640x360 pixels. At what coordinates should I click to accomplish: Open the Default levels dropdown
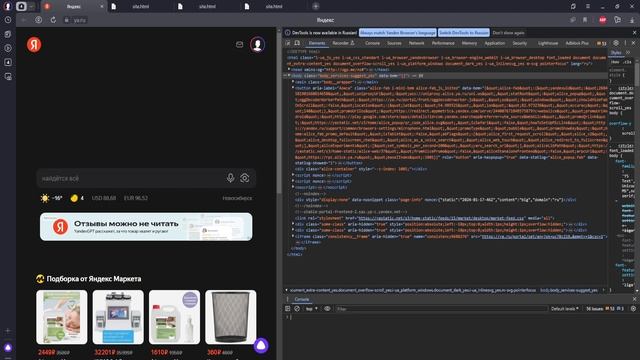(x=564, y=309)
